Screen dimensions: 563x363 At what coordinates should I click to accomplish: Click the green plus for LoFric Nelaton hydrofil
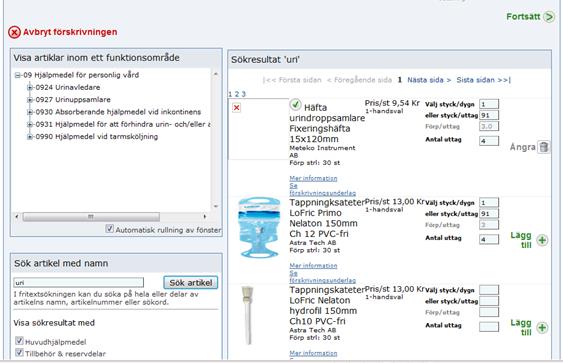(542, 327)
